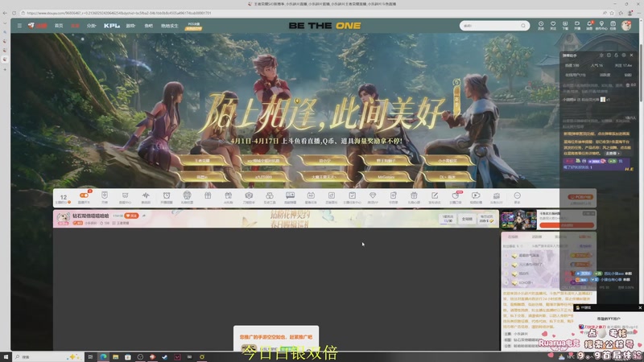The height and width of the screenshot is (362, 644).
Task: Click the MrGemini gold banner button
Action: (x=386, y=177)
